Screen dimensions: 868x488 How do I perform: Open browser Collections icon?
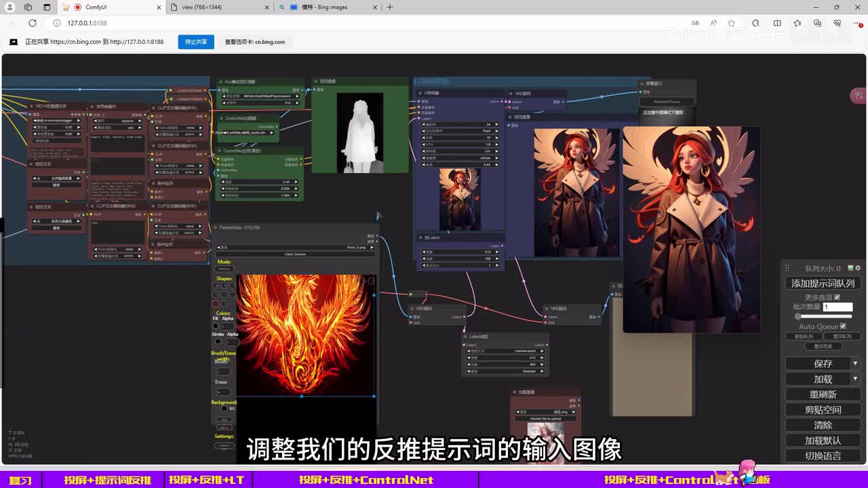(817, 23)
